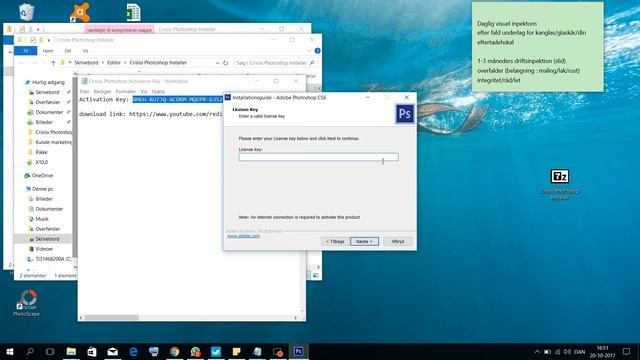Viewport: 640px width, 360px height.
Task: Click Notepad horizontal scrollbar thumb
Action: click(x=111, y=317)
